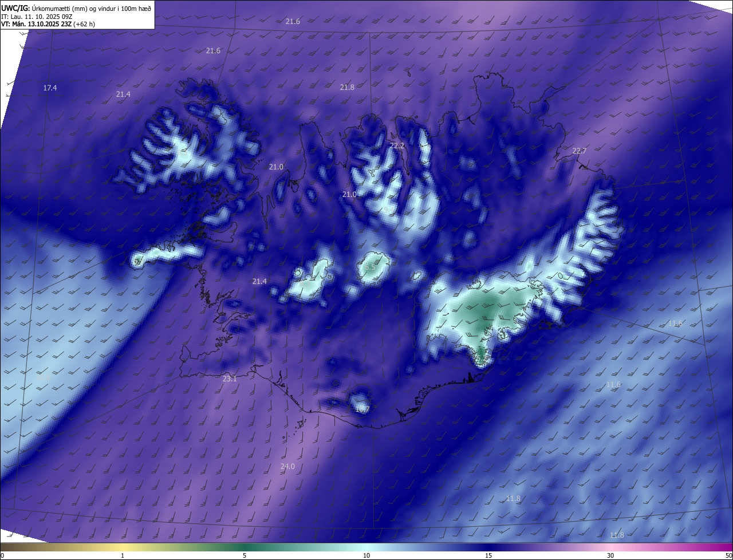
Task: Click the 5 tick on the color scale
Action: coord(245,555)
